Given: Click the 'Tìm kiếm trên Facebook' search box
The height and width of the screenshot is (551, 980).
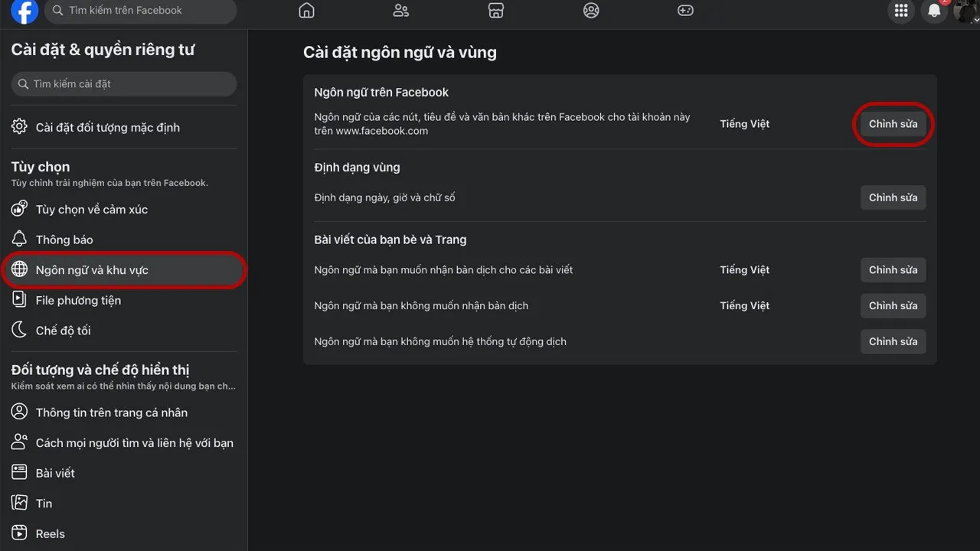Looking at the screenshot, I should [x=140, y=11].
